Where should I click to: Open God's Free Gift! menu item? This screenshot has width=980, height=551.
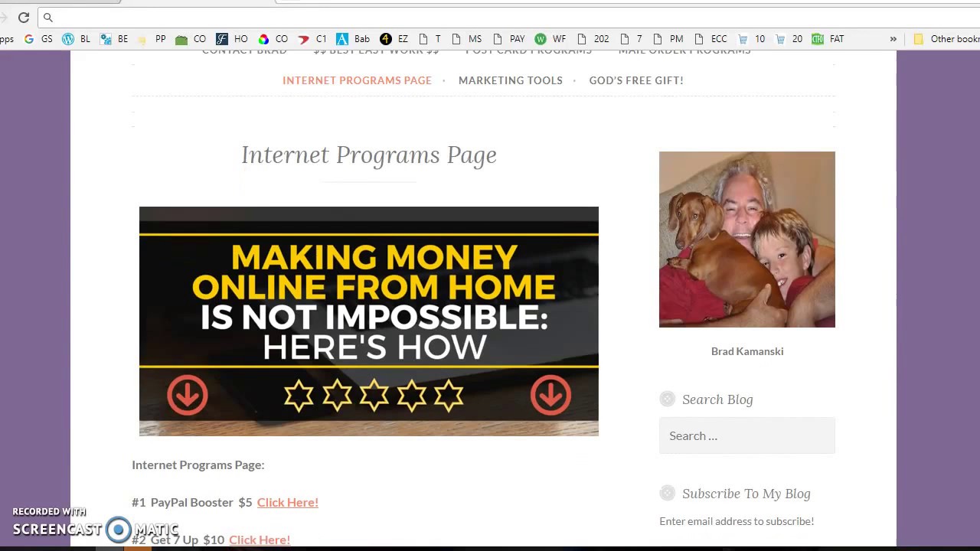click(x=636, y=80)
